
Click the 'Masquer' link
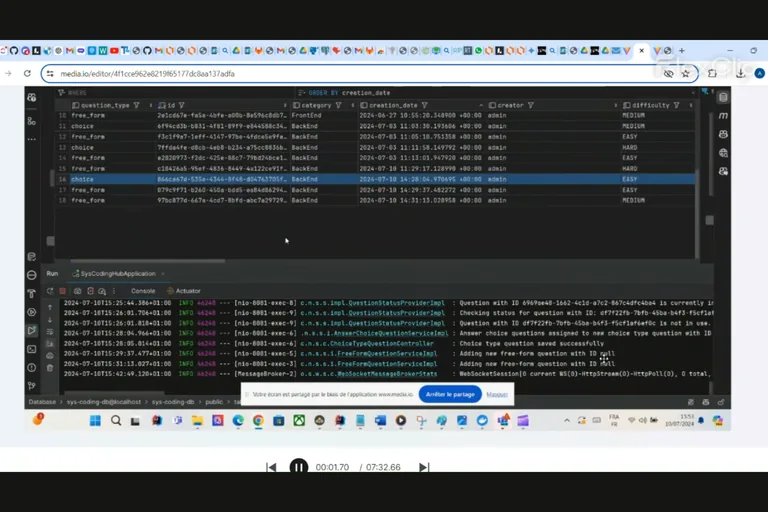pyautogui.click(x=497, y=394)
